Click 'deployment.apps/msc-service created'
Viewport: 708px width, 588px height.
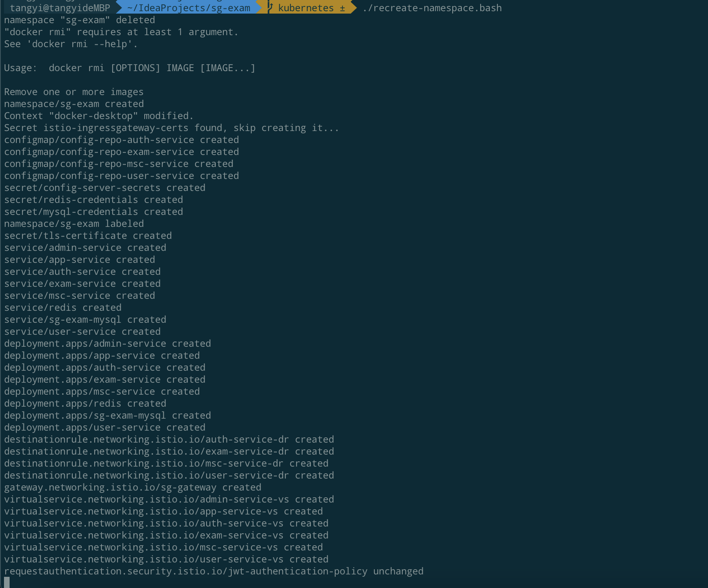point(102,391)
